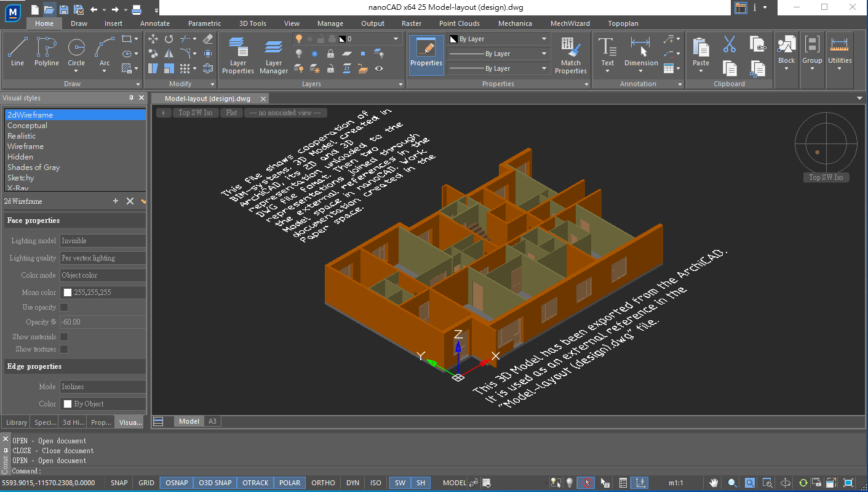Select the Erase tool
The height and width of the screenshot is (492, 868).
point(207,39)
